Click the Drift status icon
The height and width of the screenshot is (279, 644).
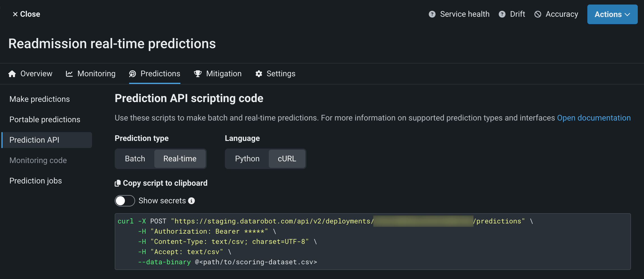point(502,14)
